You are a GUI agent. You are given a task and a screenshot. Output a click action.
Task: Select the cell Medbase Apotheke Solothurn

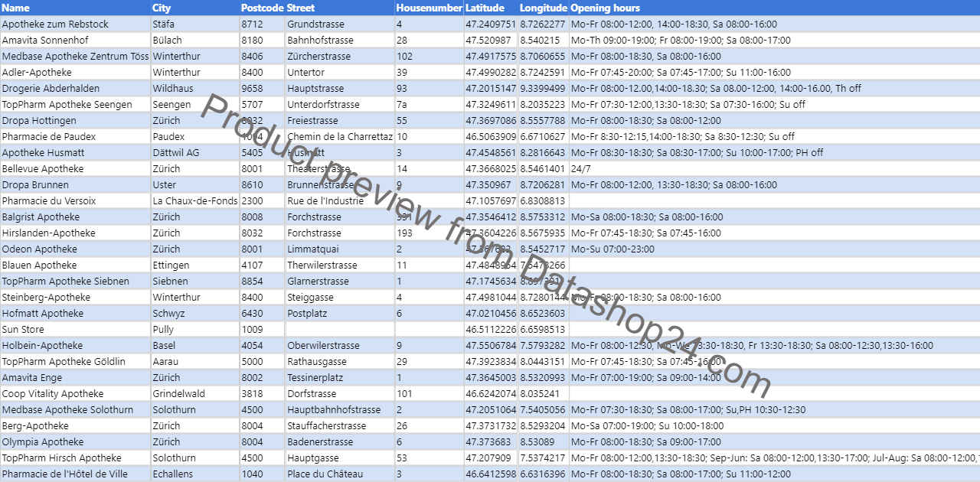75,410
